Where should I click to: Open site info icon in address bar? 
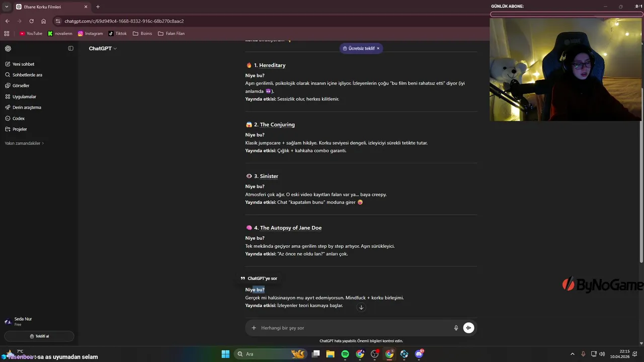click(x=58, y=21)
